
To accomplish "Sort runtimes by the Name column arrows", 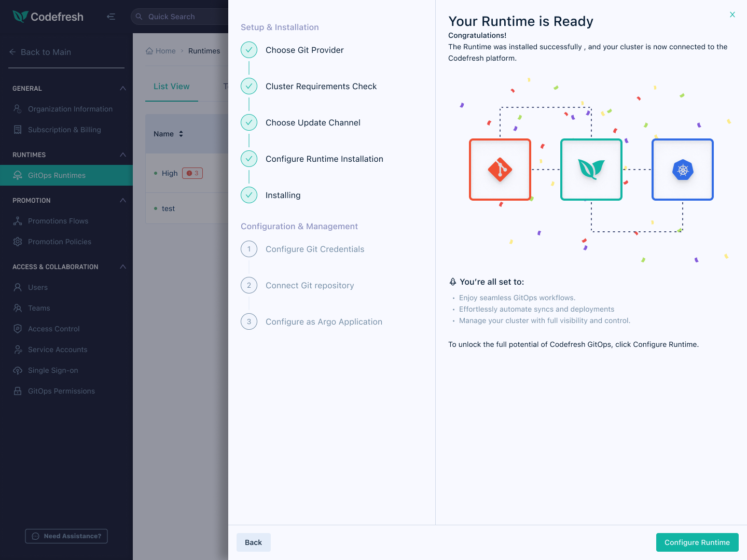I will click(x=181, y=134).
